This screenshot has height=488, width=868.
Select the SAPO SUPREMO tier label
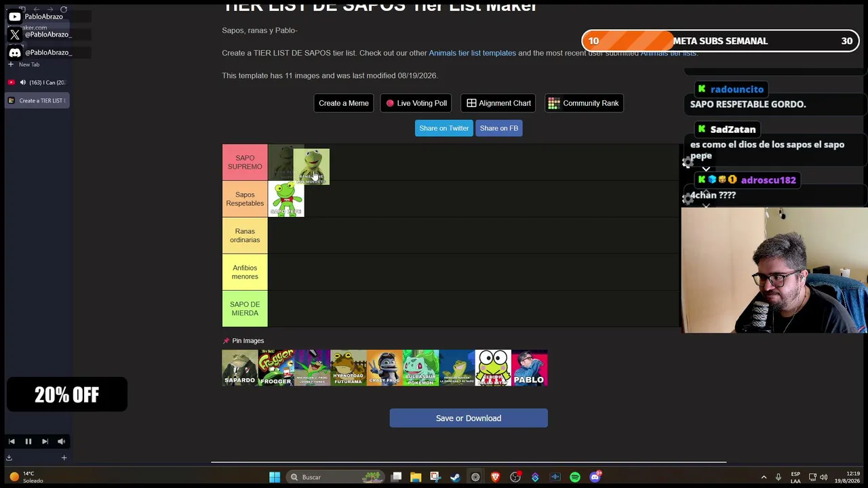(245, 162)
